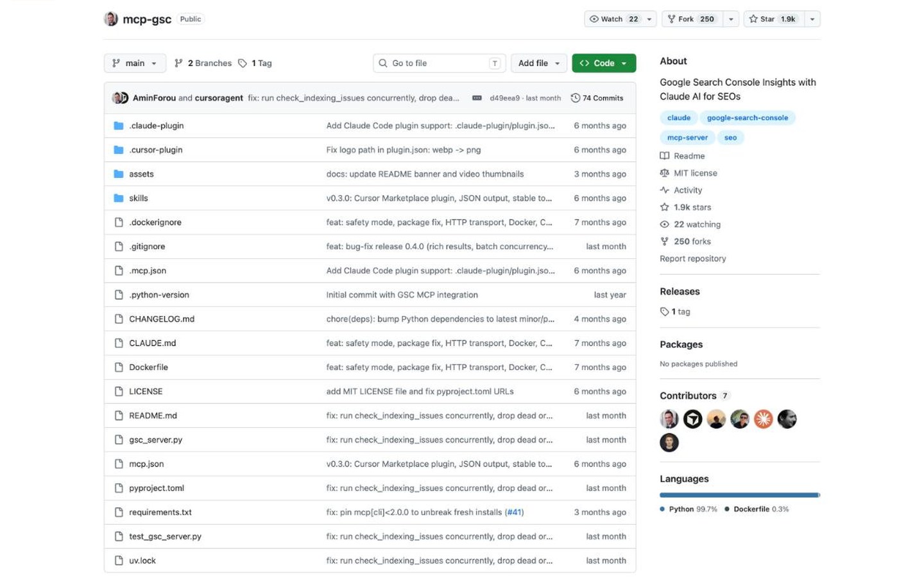This screenshot has height=578, width=924.
Task: Click the uv.lock file icon
Action: click(x=118, y=561)
